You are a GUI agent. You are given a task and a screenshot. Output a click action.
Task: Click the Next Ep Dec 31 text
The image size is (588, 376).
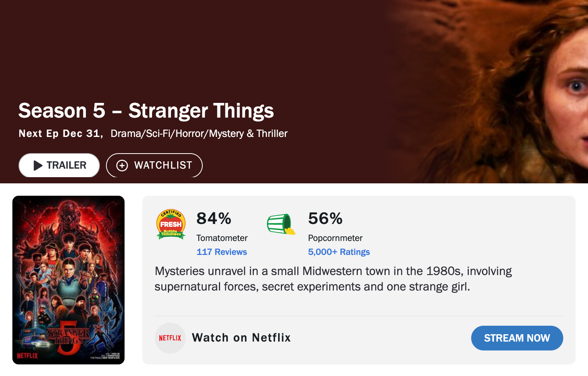[x=60, y=133]
